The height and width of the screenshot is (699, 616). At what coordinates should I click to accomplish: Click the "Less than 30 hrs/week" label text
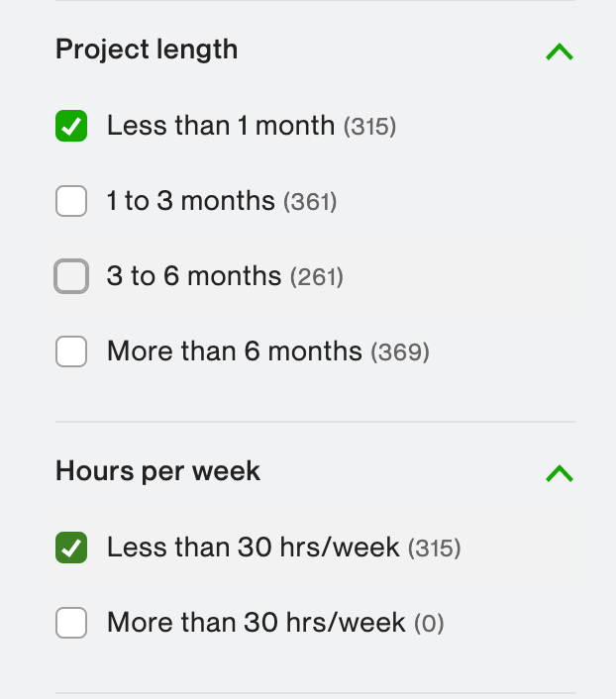pyautogui.click(x=253, y=547)
